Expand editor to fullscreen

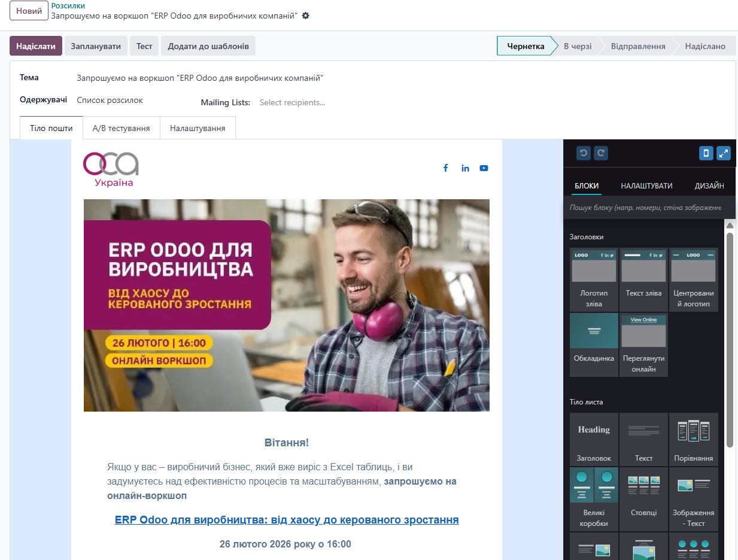723,153
